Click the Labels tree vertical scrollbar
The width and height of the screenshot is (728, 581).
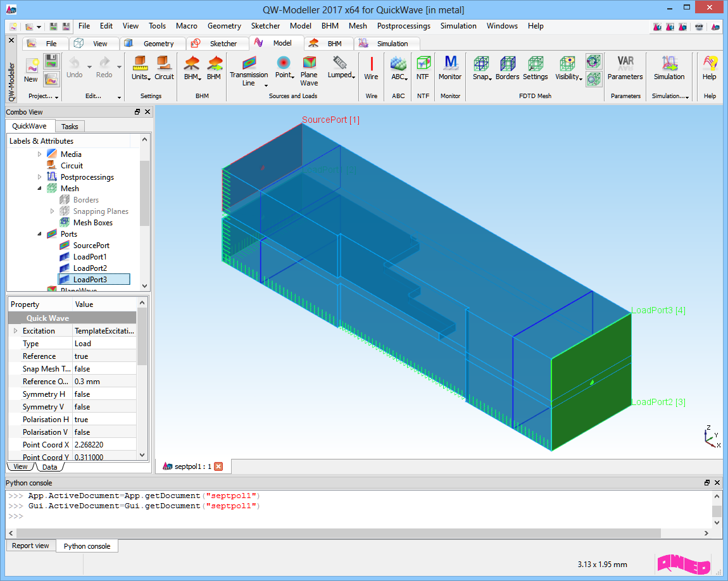pos(144,193)
